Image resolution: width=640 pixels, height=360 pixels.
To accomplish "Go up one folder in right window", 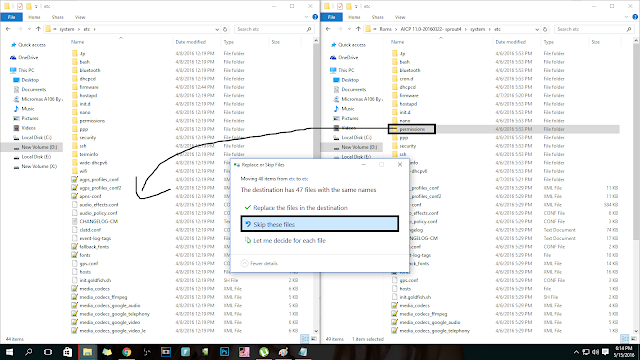I will 358,29.
